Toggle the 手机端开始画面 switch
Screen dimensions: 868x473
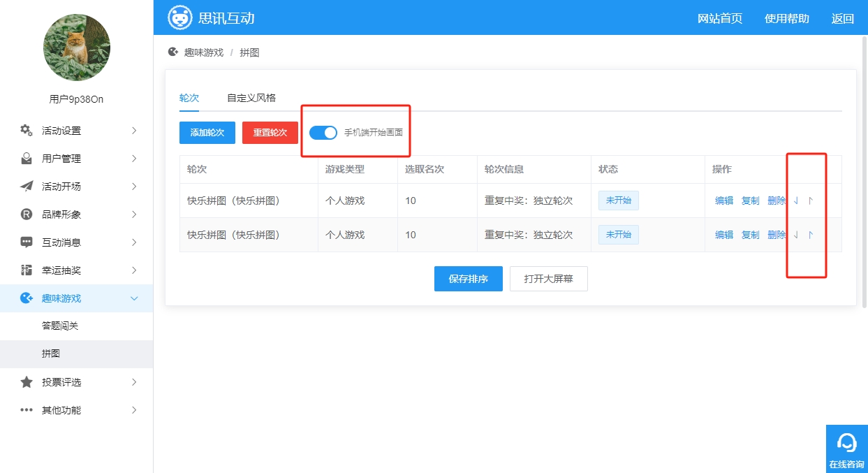[323, 133]
